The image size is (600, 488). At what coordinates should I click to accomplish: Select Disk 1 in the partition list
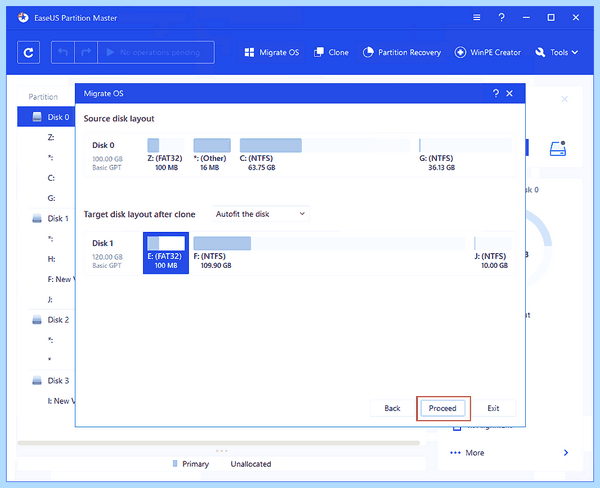51,219
